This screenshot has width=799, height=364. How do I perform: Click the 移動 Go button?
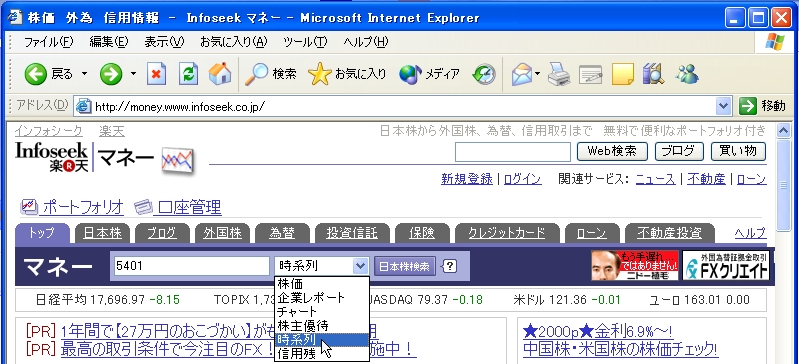coord(762,107)
